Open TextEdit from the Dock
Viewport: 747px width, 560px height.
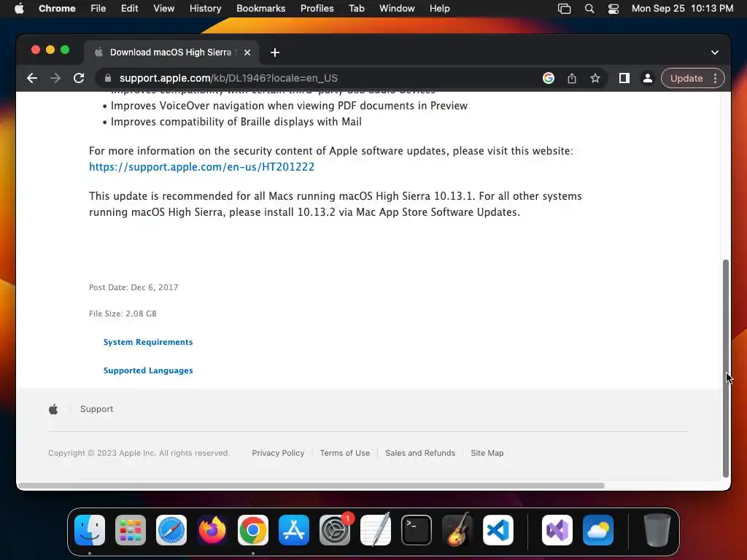tap(376, 530)
